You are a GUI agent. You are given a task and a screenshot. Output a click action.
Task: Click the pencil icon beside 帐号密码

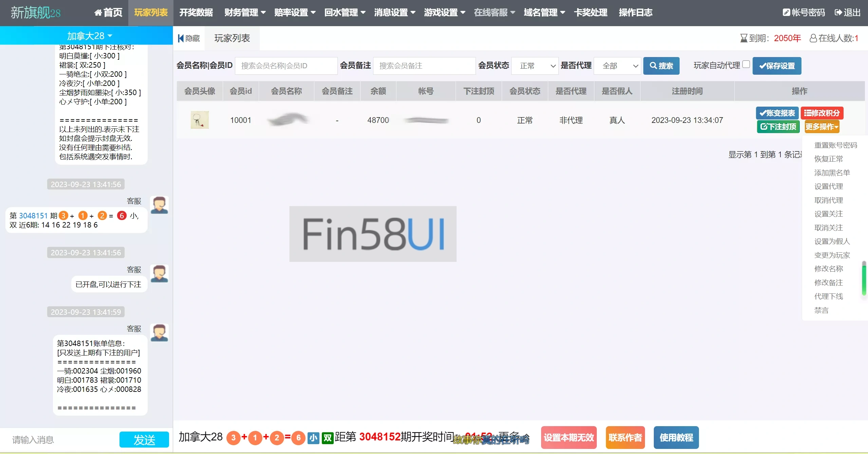[787, 12]
